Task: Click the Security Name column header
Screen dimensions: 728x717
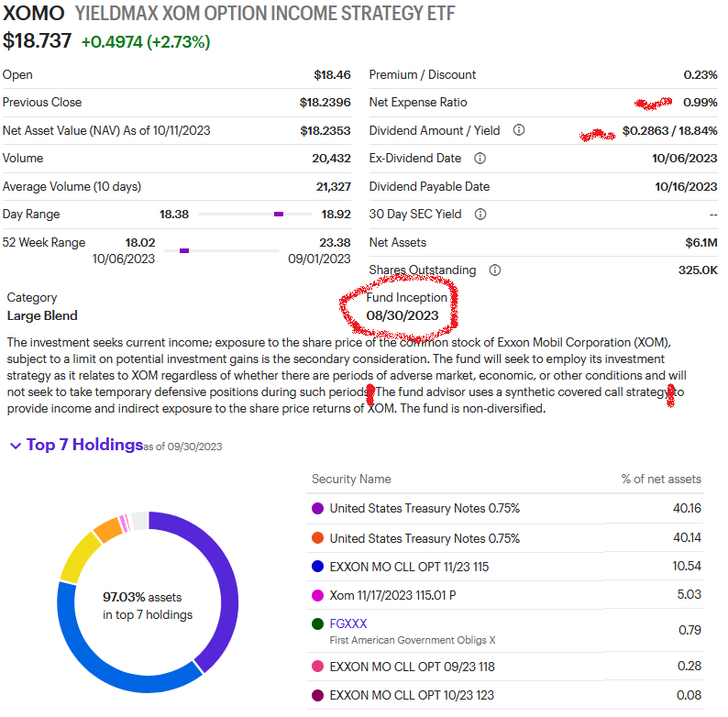Action: [x=351, y=479]
